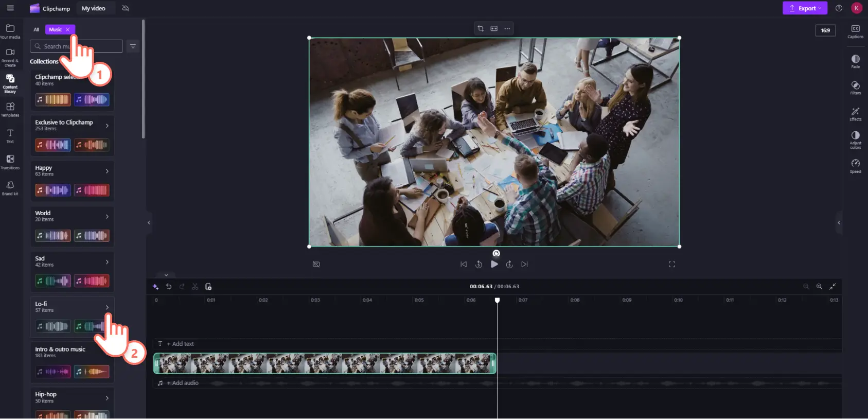Open more options above preview
This screenshot has width=868, height=419.
coord(507,28)
